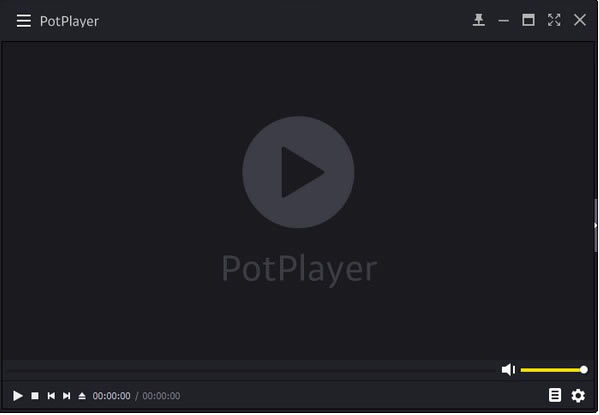
Task: Open the settings gear control panel
Action: tap(578, 396)
